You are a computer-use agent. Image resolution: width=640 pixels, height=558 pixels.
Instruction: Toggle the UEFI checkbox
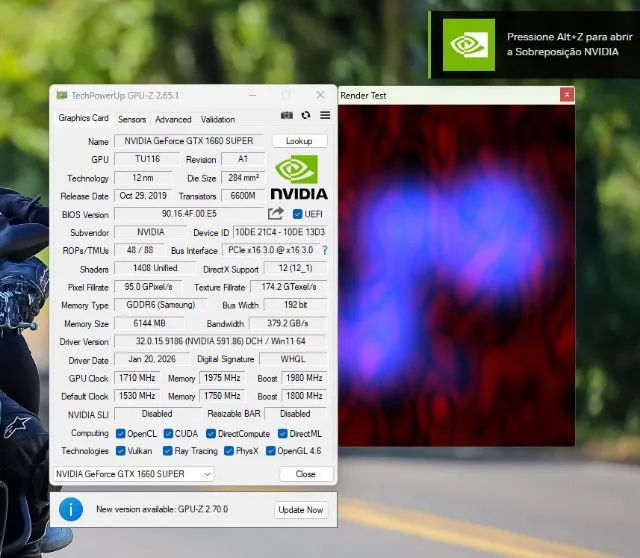(x=298, y=214)
